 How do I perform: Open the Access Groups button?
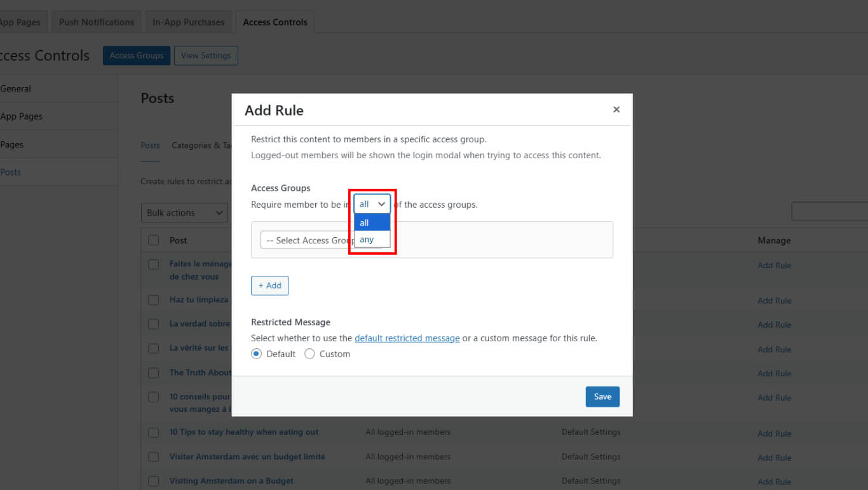point(137,55)
